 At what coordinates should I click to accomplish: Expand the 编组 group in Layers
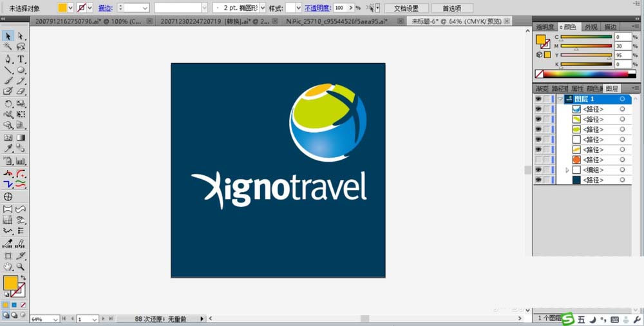tap(567, 170)
